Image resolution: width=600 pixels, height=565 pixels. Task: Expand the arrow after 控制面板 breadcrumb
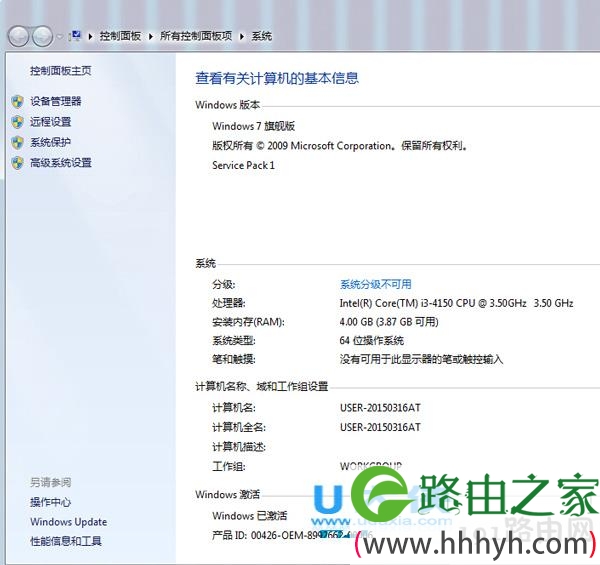pyautogui.click(x=151, y=37)
